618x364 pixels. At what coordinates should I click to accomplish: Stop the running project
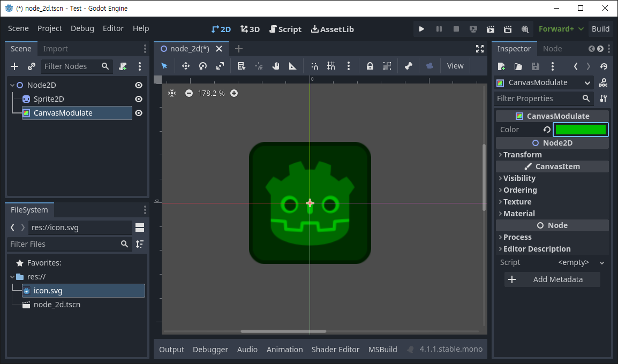(x=456, y=29)
